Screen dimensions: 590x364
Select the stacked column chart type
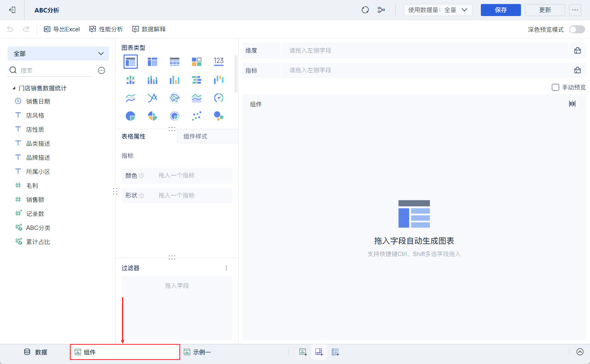(153, 80)
